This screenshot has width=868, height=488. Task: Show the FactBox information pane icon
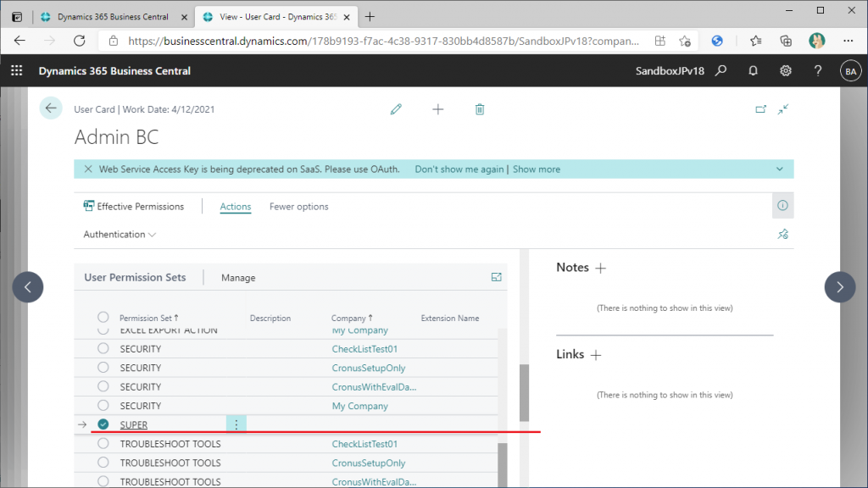[x=782, y=205]
